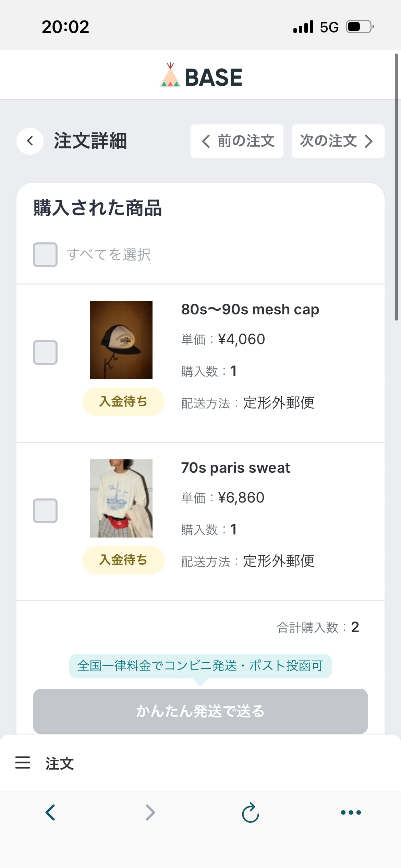The image size is (401, 868).
Task: Check the すべてを選択 checkbox
Action: pyautogui.click(x=45, y=255)
